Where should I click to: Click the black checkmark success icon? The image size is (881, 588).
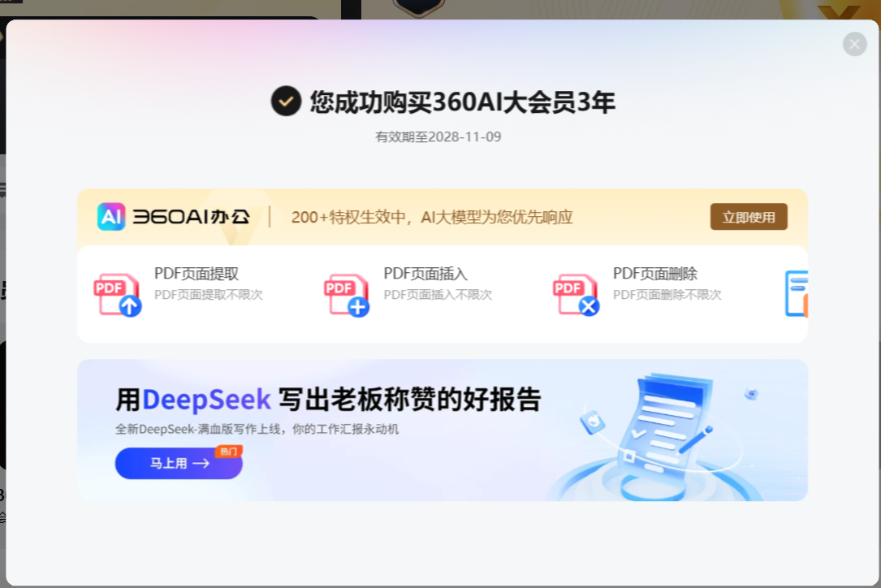point(286,102)
